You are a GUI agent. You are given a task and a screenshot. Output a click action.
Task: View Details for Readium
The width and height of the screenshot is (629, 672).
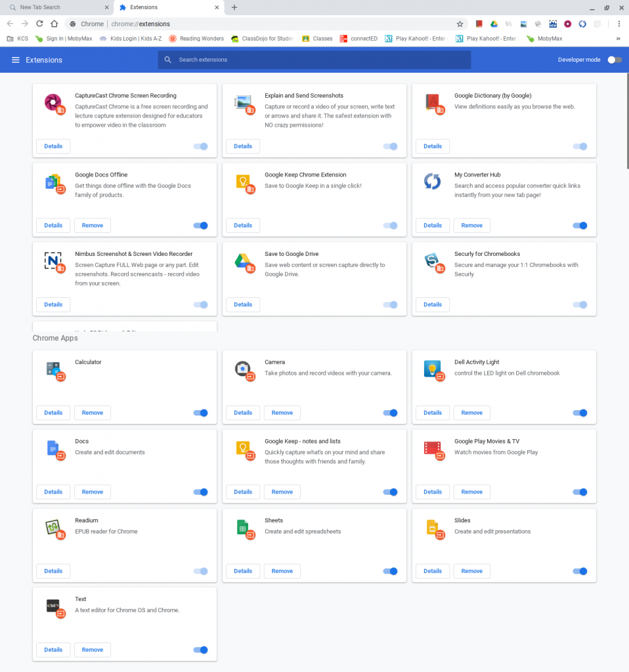pyautogui.click(x=53, y=572)
